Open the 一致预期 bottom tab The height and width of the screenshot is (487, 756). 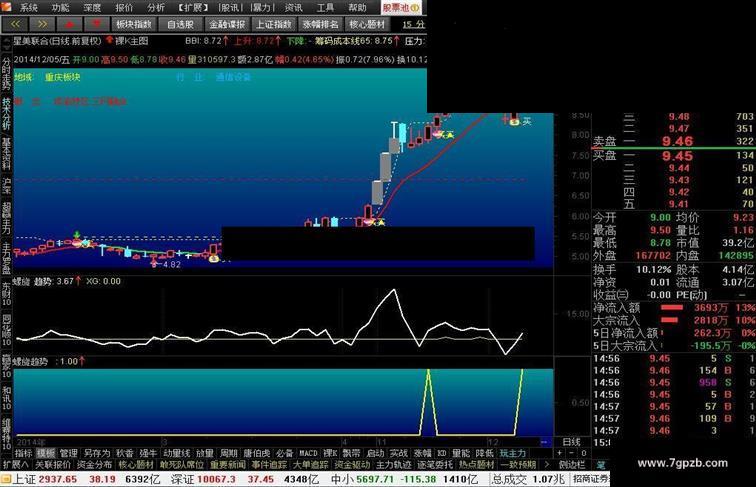coord(518,465)
